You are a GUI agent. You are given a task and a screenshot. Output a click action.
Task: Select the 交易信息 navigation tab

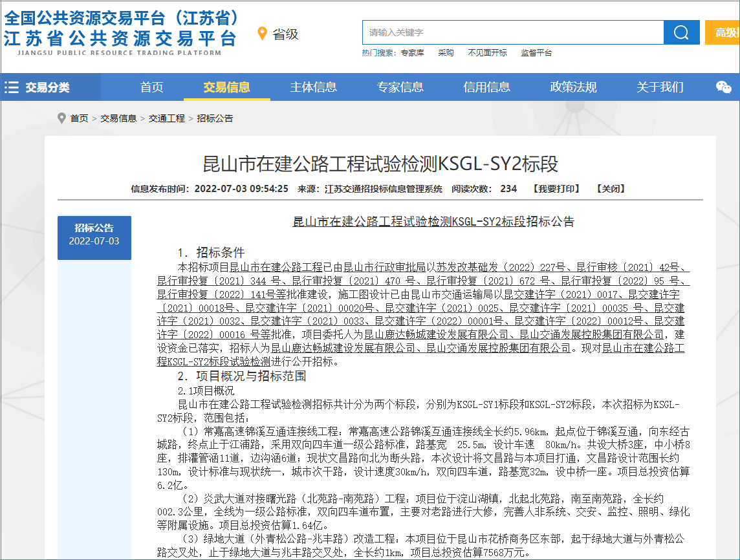[226, 87]
